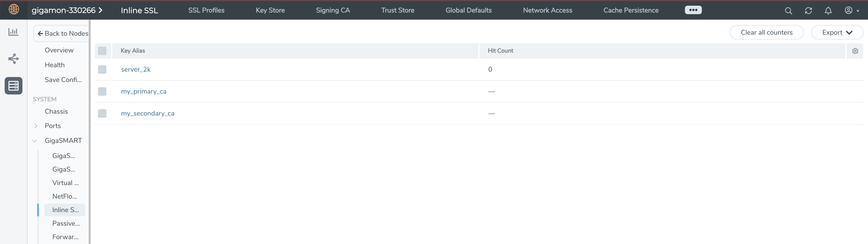This screenshot has height=244, width=868.
Task: Expand the Ports tree item
Action: [36, 126]
